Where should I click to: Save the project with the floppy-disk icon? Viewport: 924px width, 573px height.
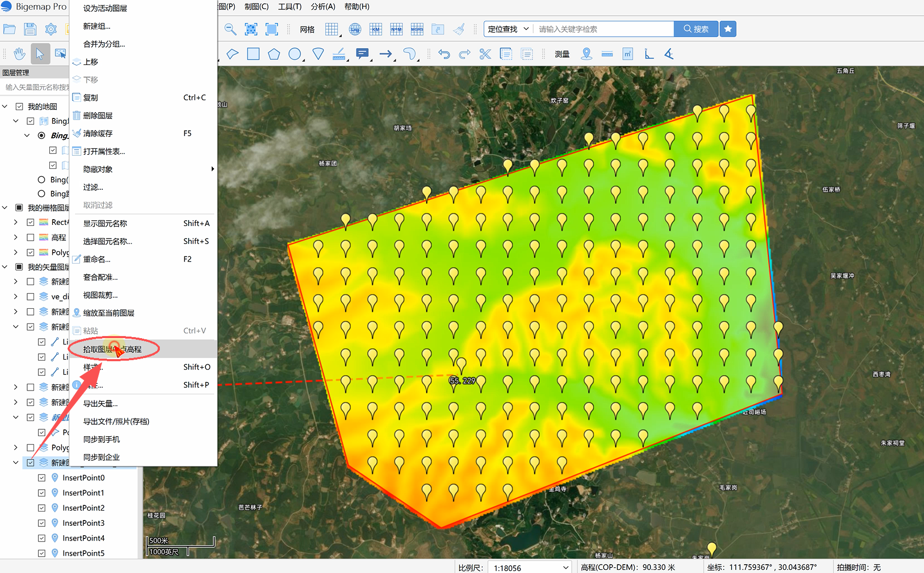point(30,29)
